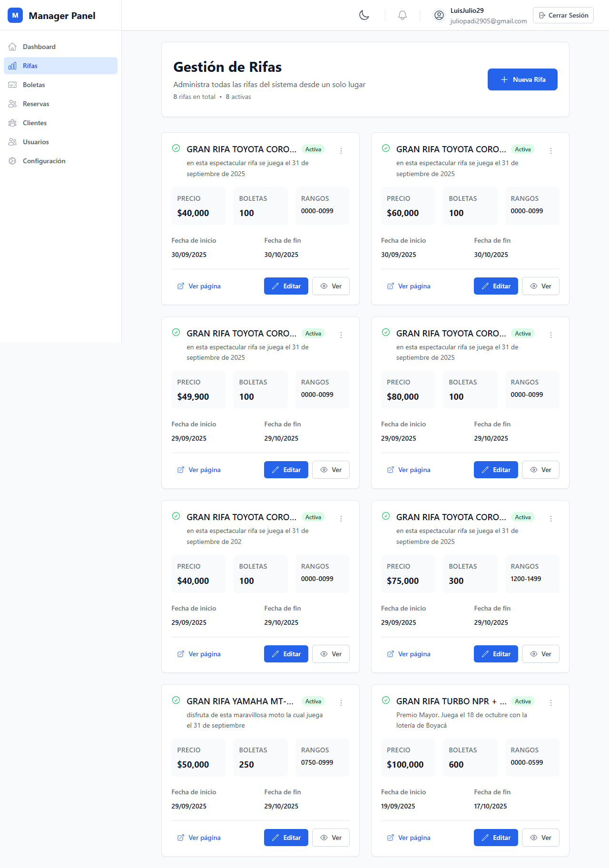Screen dimensions: 609x868
Task: Open Configuración via its gear icon
Action: click(13, 161)
